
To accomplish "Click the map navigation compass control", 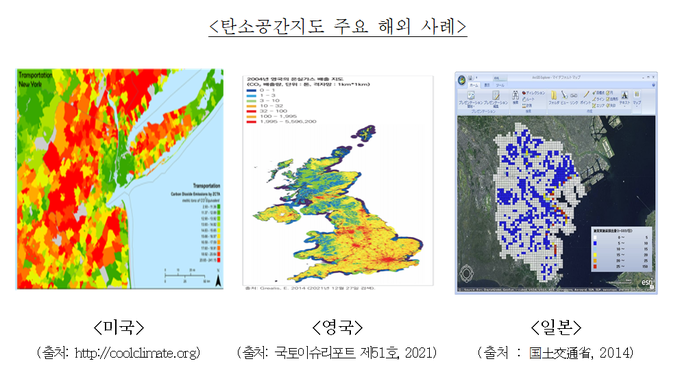I will 467,274.
